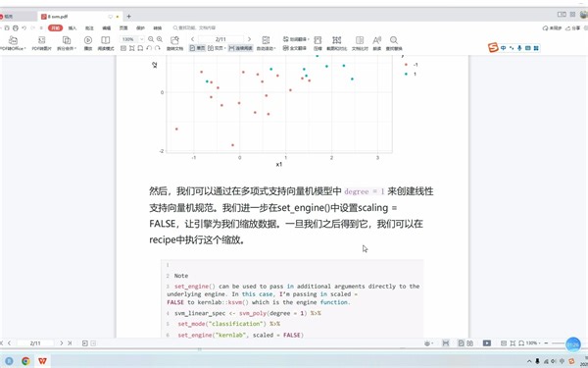Open the split and merge tool
This screenshot has width=588, height=368.
coord(67,43)
